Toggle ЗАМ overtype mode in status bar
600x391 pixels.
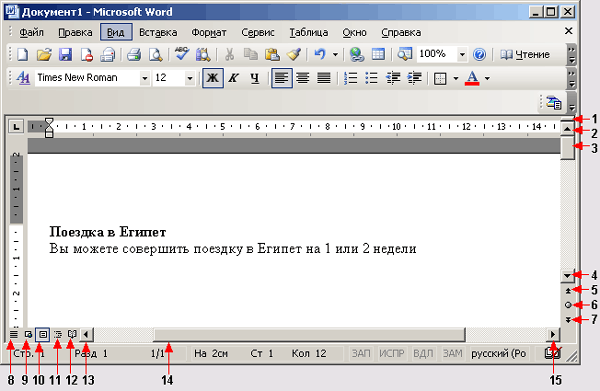pyautogui.click(x=452, y=353)
